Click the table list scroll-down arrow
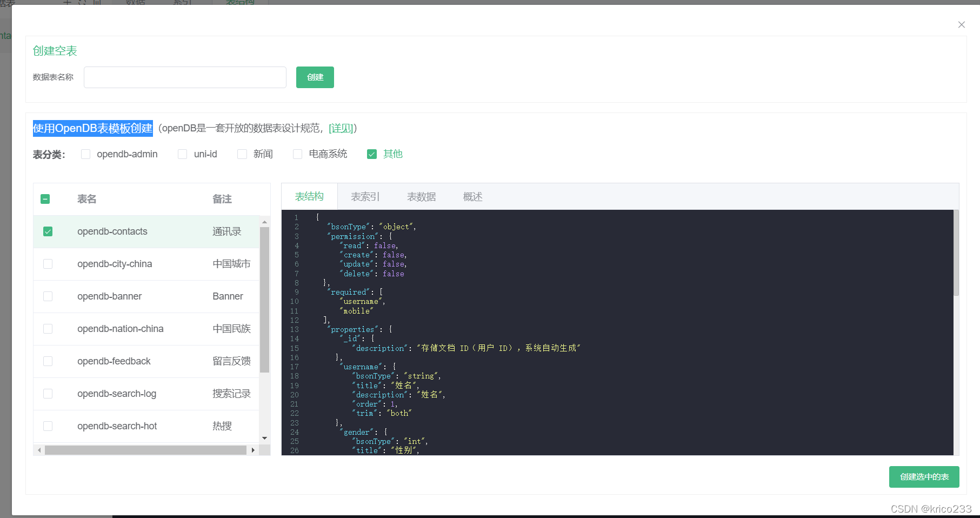The image size is (980, 518). (264, 438)
